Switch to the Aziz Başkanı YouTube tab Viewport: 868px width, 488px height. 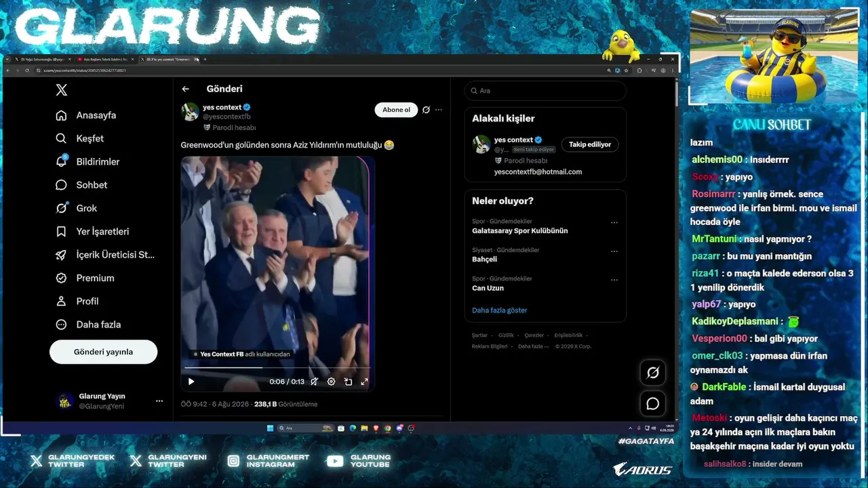106,60
